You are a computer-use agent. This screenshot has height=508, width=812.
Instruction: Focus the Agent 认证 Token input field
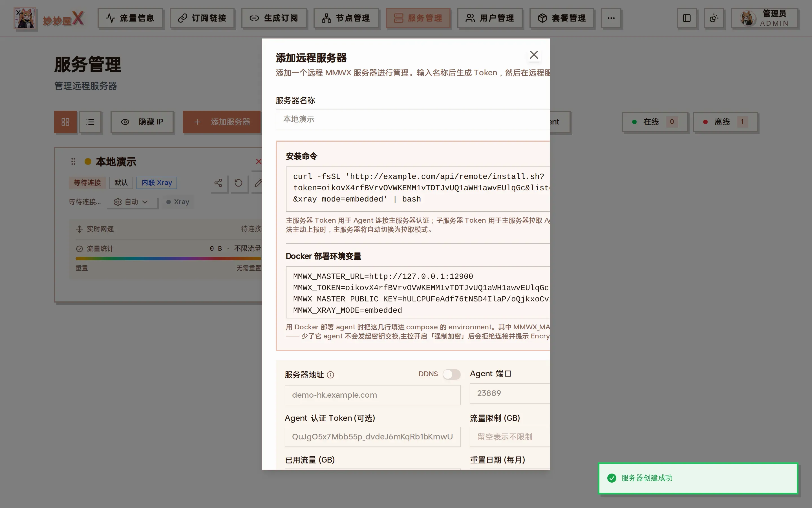pos(372,437)
